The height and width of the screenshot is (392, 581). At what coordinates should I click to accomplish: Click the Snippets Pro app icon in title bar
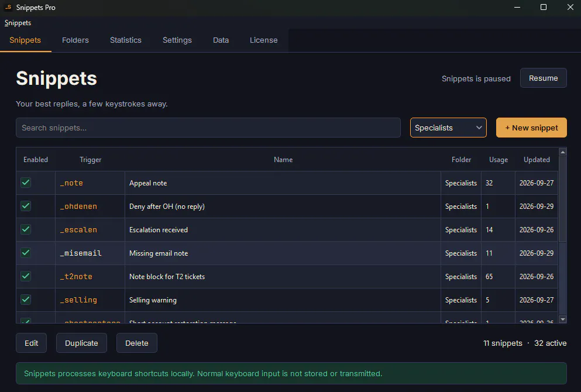(8, 7)
